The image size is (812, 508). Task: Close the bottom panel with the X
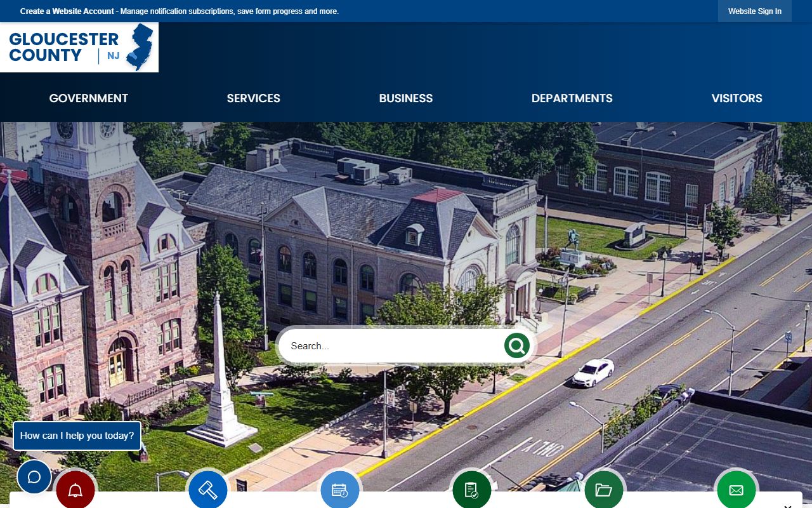click(788, 506)
